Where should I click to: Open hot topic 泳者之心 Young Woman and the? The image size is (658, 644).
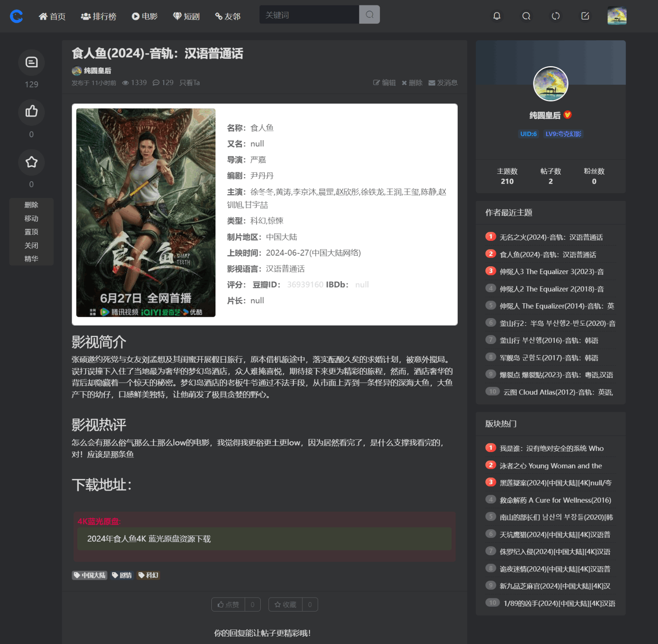tap(551, 466)
